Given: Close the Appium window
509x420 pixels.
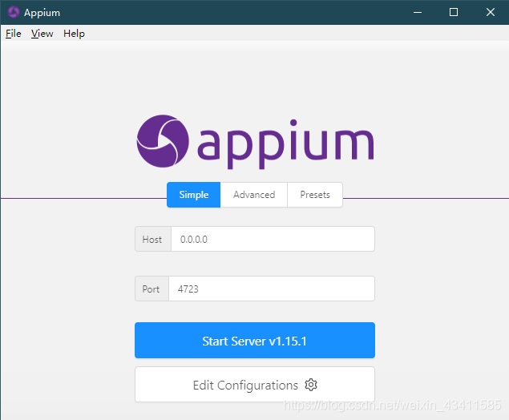Looking at the screenshot, I should pos(491,12).
